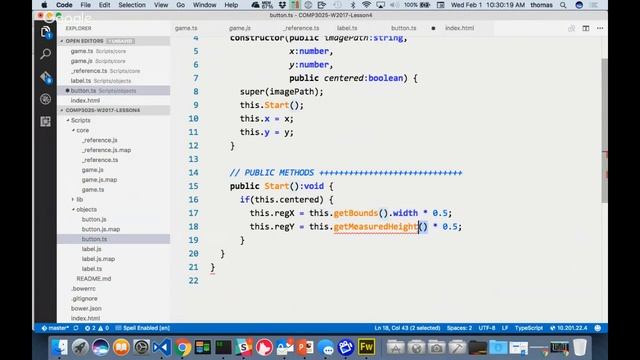The width and height of the screenshot is (640, 360).
Task: Open button.ts under Open Editors
Action: (x=113, y=91)
